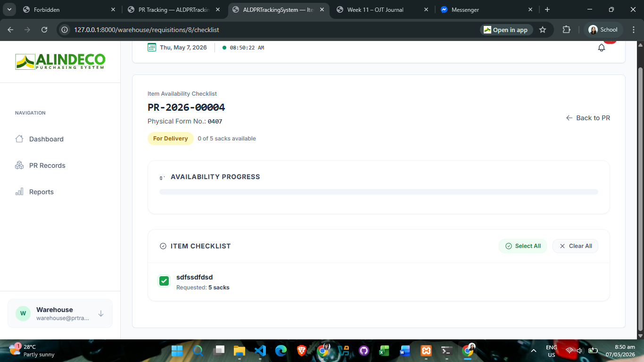Open Microsoft Edge from the taskbar
The height and width of the screenshot is (362, 644).
[281, 351]
